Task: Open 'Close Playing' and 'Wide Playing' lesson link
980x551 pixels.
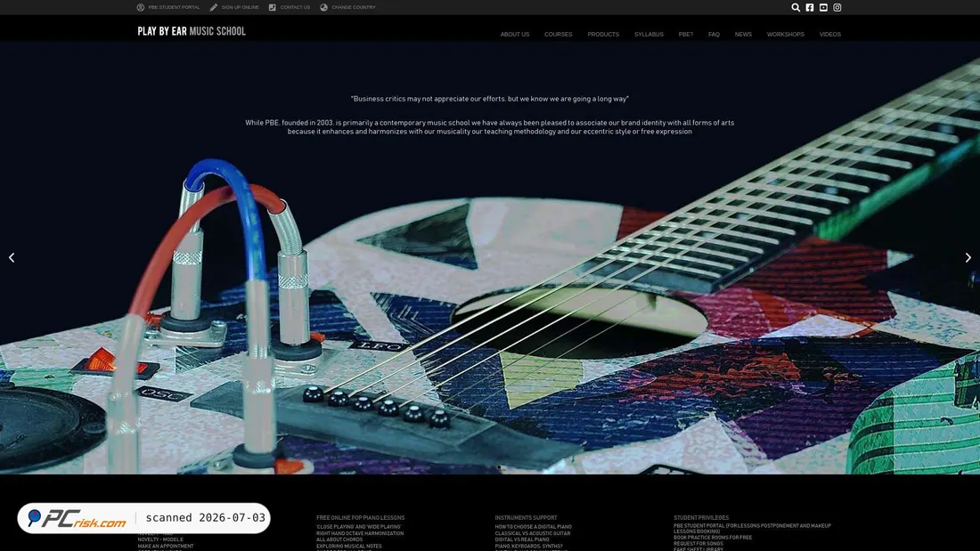Action: [x=359, y=527]
